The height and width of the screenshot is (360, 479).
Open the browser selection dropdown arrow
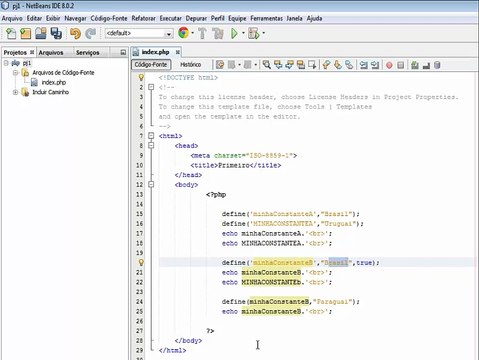tap(193, 33)
